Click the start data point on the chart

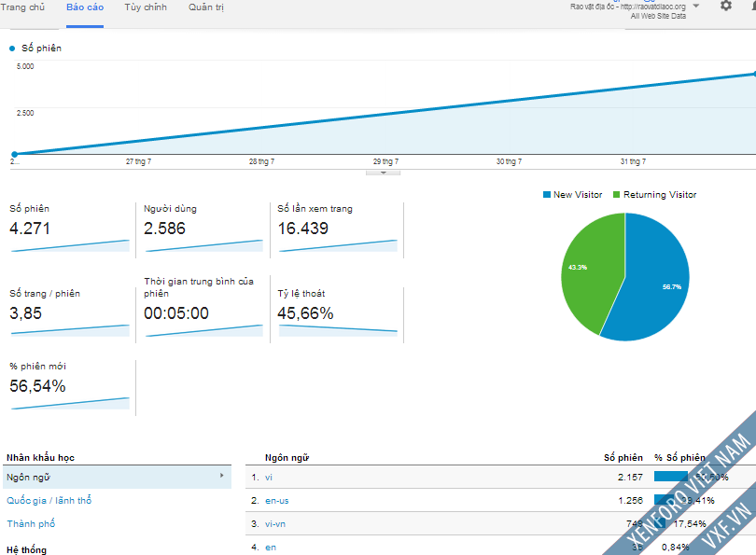pos(14,154)
